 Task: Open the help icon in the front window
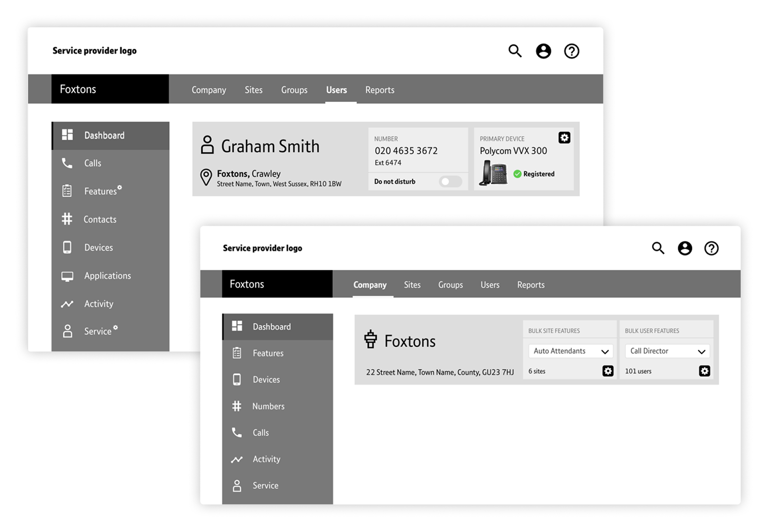click(711, 248)
